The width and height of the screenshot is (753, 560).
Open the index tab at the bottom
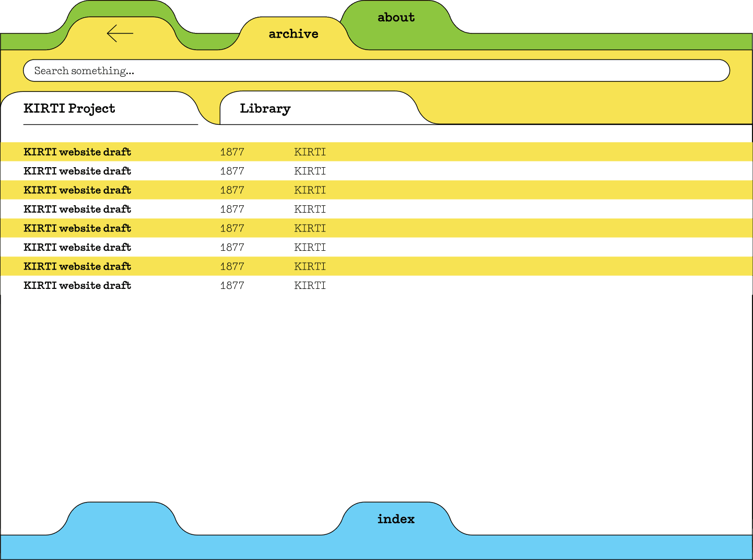tap(396, 519)
